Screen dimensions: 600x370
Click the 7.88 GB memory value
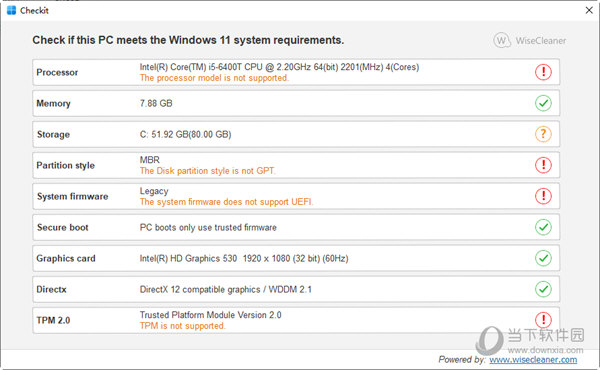click(156, 103)
